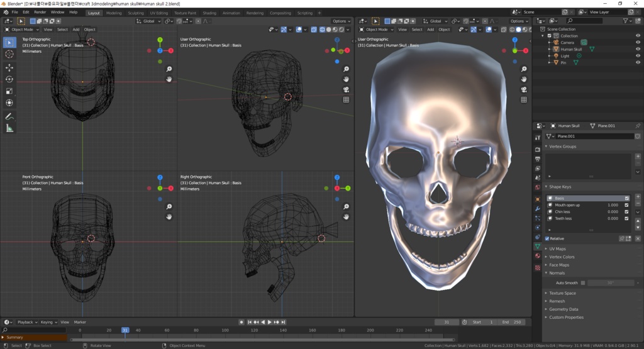Switch to the Sculpting workspace tab
The image size is (644, 349).
coord(135,13)
